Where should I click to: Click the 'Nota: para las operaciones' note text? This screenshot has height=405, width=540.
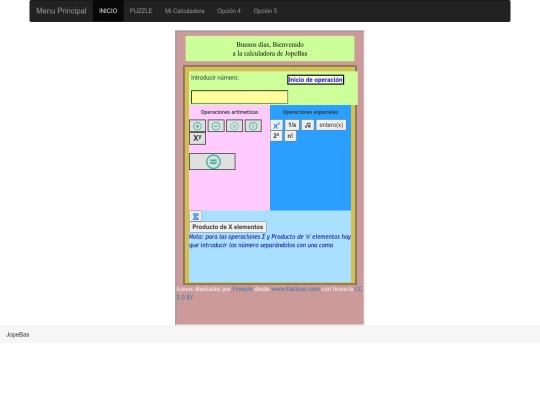(x=270, y=241)
